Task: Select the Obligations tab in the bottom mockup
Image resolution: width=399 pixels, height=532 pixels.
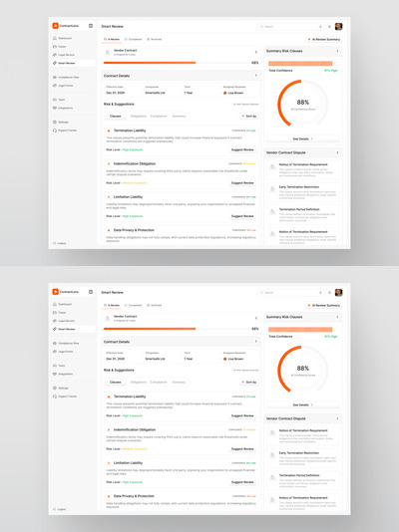Action: tap(139, 382)
